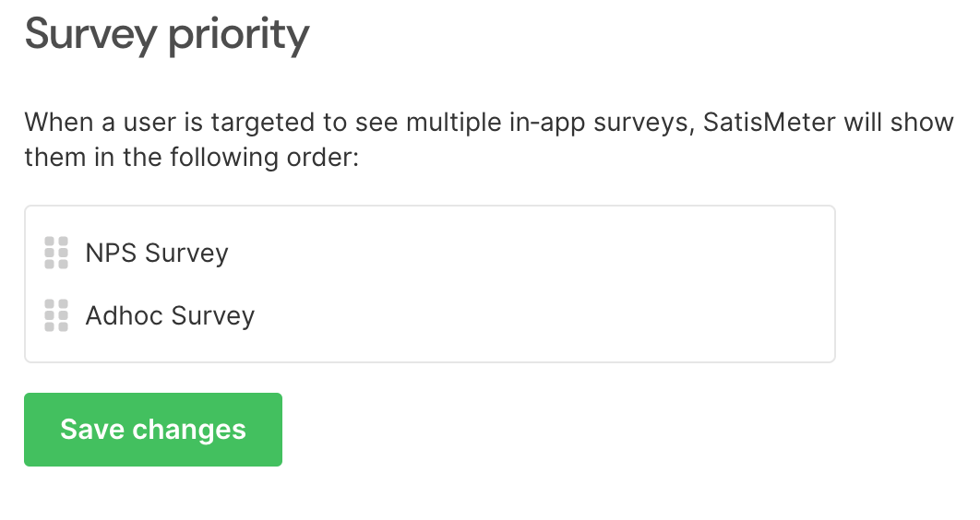Grab the six-dot grip icon on the first row
The width and height of the screenshot is (980, 520).
point(56,253)
